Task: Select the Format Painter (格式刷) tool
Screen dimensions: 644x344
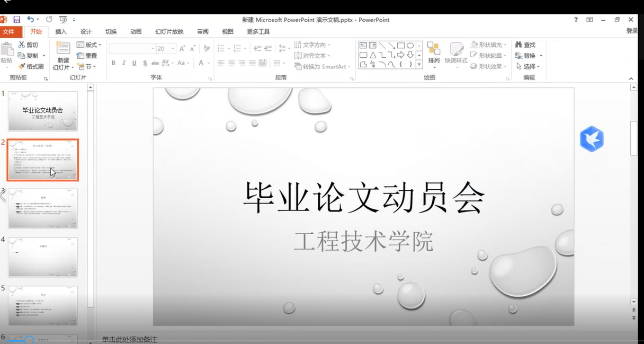Action: click(x=31, y=67)
